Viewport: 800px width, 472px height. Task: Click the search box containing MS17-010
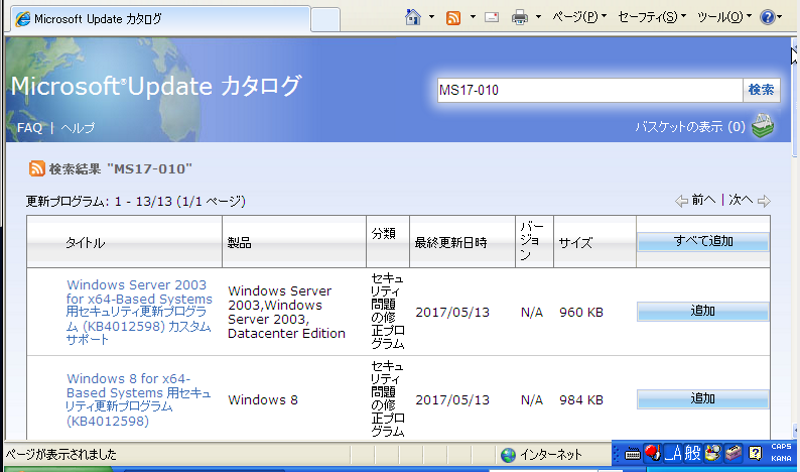(x=589, y=90)
